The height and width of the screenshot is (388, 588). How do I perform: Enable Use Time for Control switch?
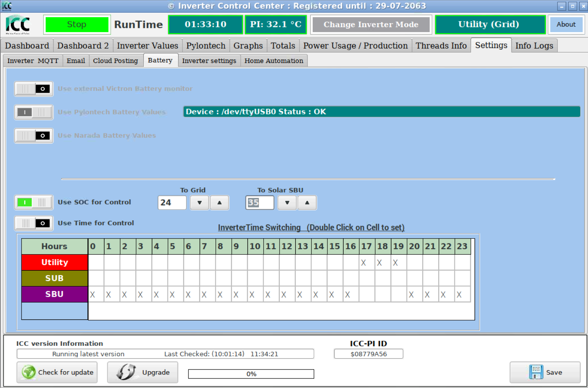pos(34,223)
